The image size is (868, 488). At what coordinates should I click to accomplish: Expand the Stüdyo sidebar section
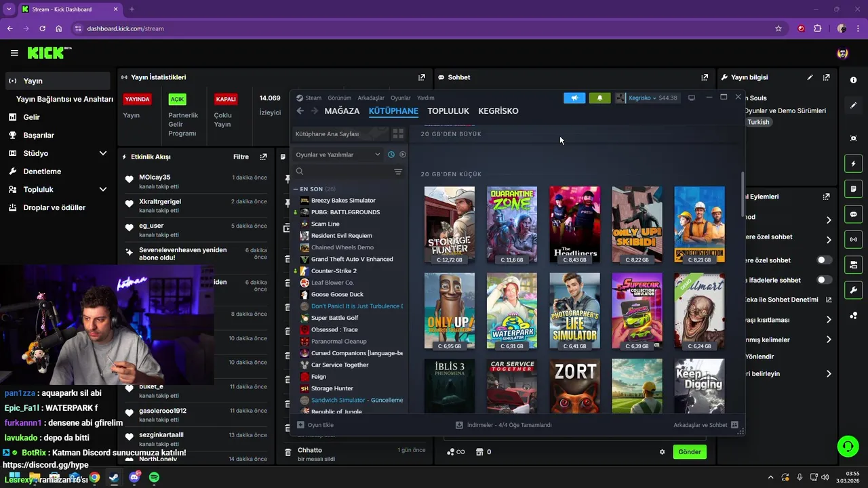point(103,153)
